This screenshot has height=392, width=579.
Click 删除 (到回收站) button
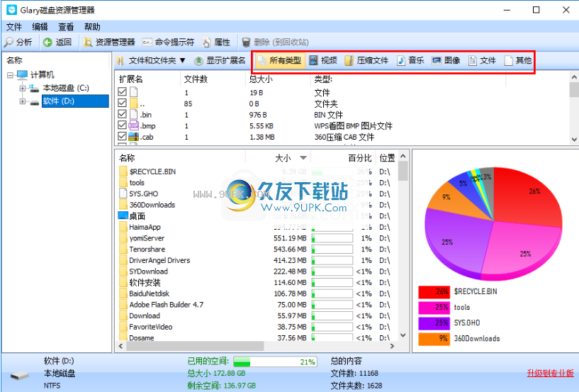pyautogui.click(x=275, y=42)
